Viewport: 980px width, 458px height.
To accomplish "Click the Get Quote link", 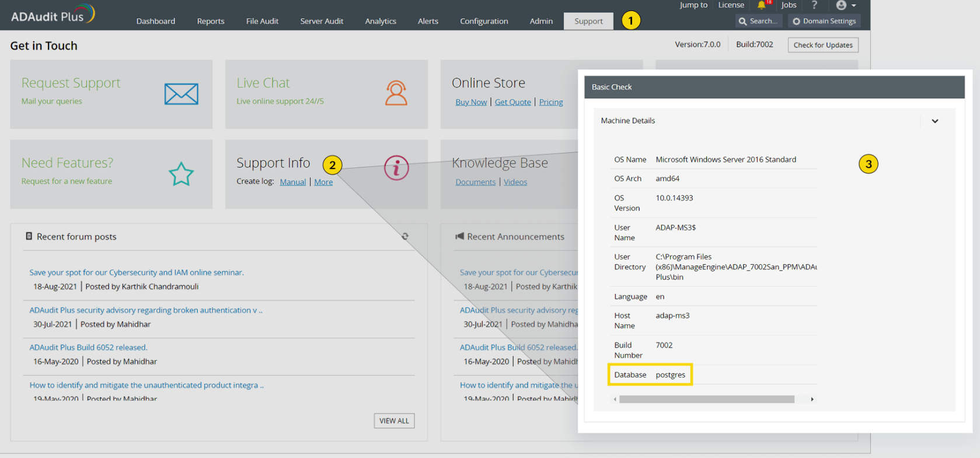I will (x=513, y=102).
